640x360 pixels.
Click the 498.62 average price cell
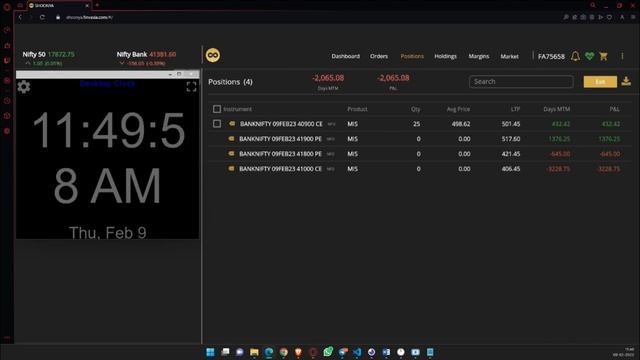coord(461,124)
